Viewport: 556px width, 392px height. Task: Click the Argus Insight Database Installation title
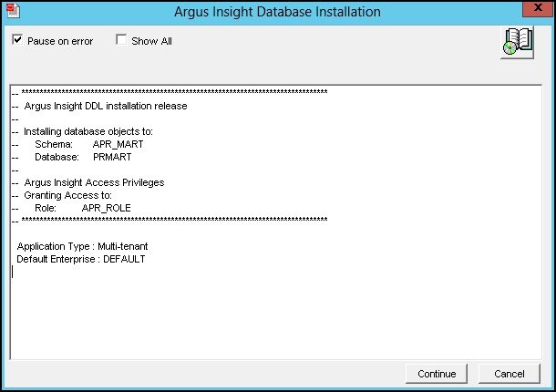point(277,13)
